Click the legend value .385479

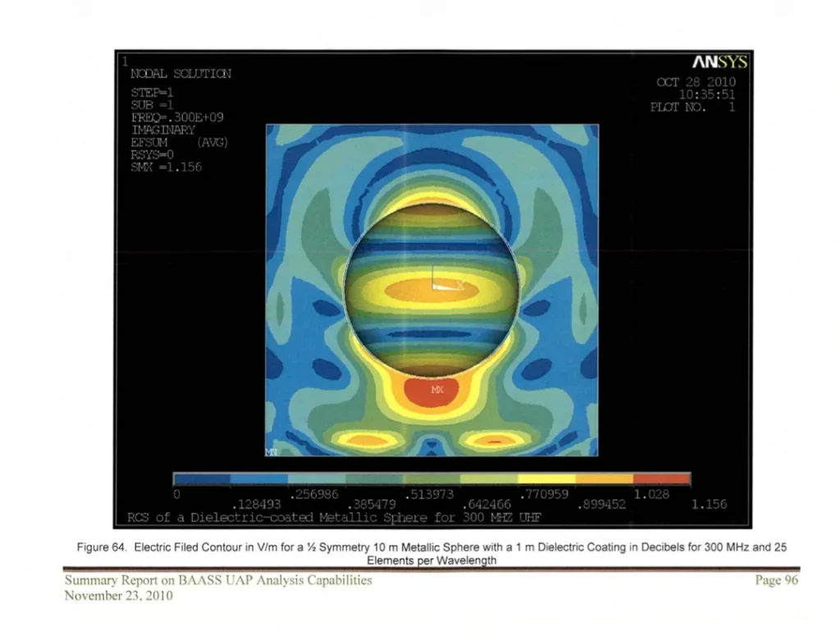[x=372, y=505]
